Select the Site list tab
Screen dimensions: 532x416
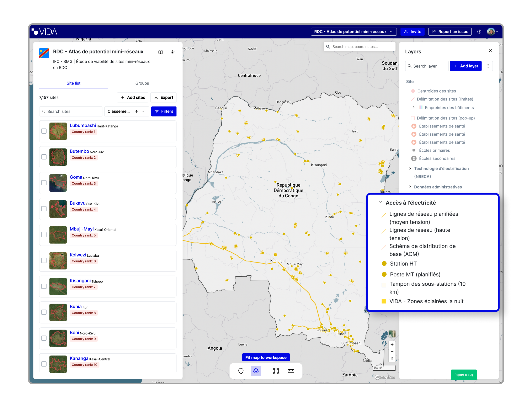pyautogui.click(x=73, y=83)
